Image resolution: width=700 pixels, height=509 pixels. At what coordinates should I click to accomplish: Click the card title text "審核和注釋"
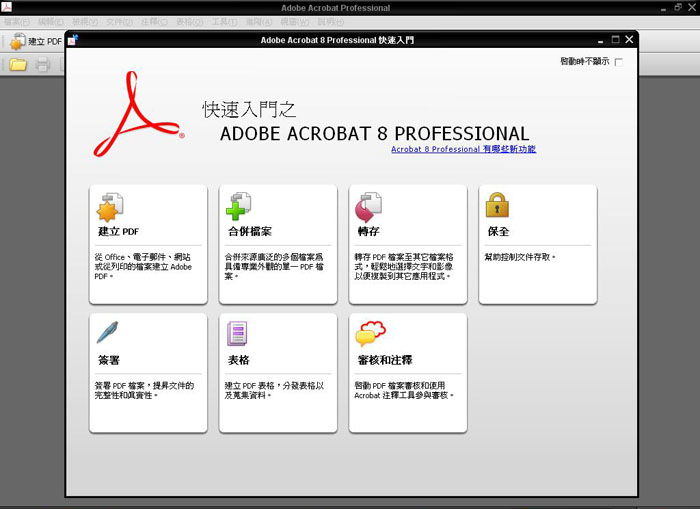point(385,360)
